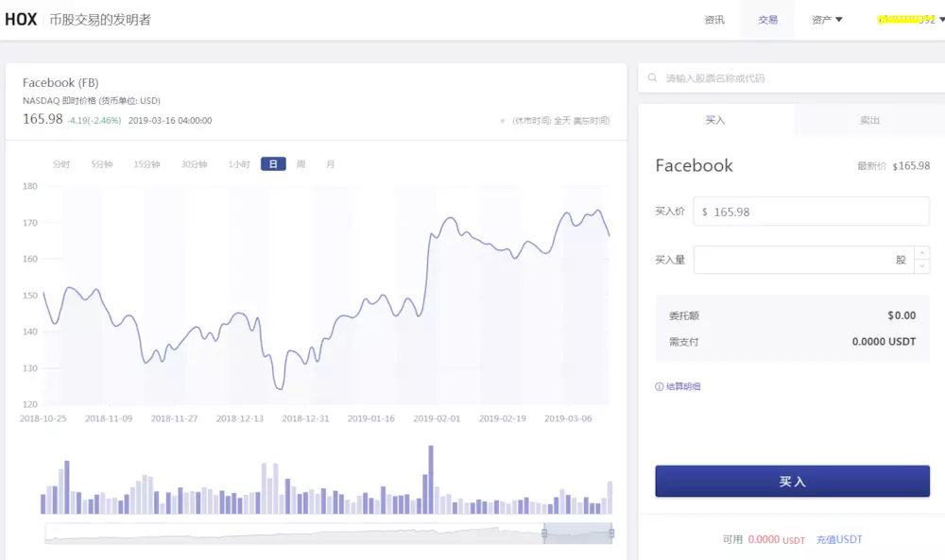The image size is (945, 560).
Task: Switch chart to 5分钟 interval
Action: point(101,164)
